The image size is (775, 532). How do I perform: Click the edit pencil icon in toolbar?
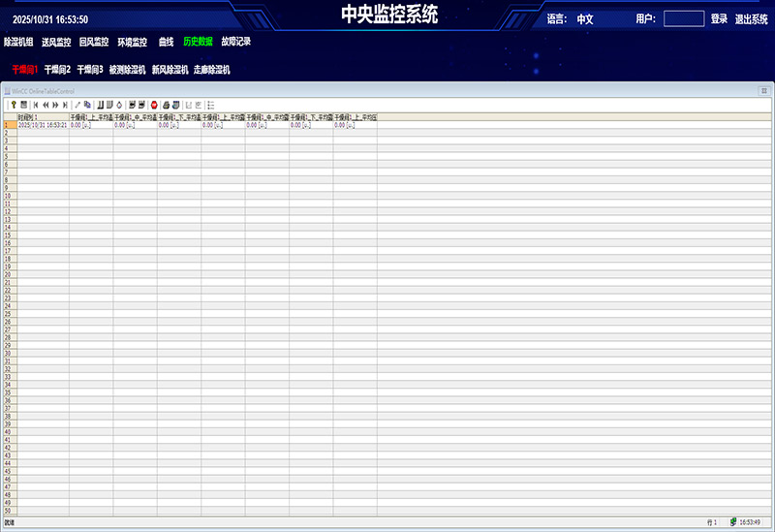[77, 104]
